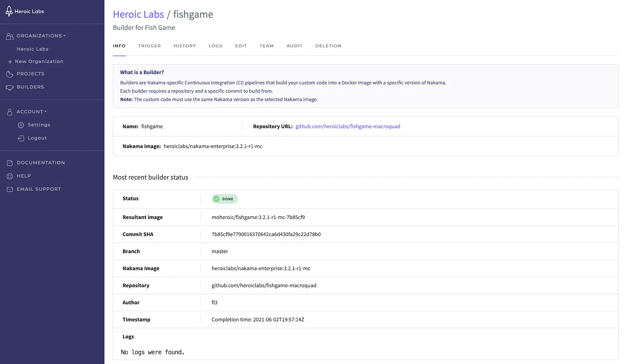Click the Logout account icon
This screenshot has height=364, width=627.
[20, 138]
